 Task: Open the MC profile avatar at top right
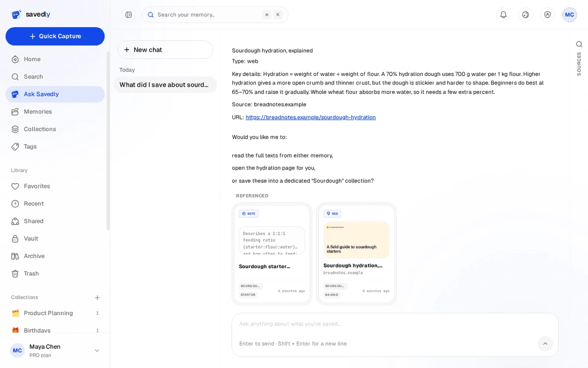tap(569, 15)
